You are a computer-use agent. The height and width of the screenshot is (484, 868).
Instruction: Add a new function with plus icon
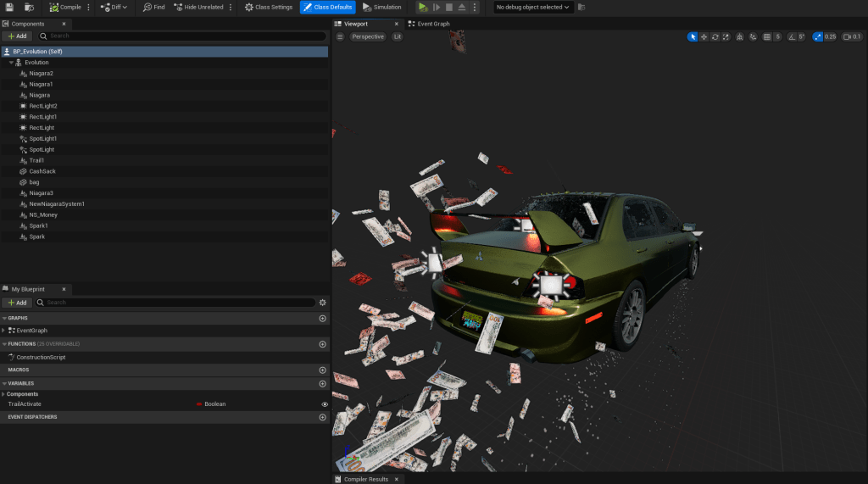(x=322, y=344)
